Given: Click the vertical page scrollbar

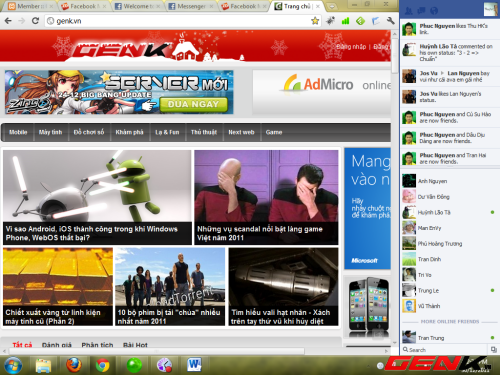Looking at the screenshot, I should (x=395, y=56).
